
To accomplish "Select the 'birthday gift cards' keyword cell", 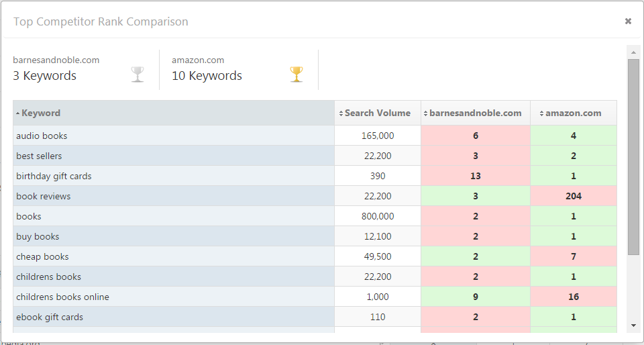I will pos(54,176).
